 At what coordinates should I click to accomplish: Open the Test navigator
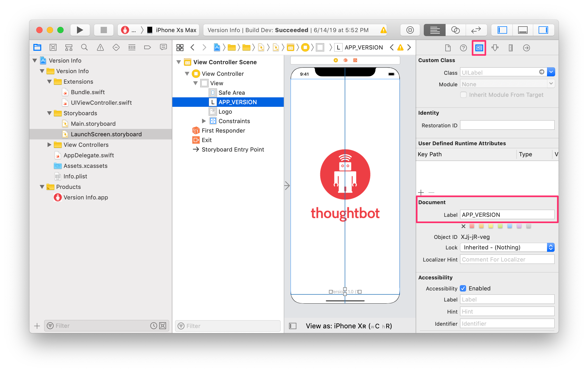point(116,47)
